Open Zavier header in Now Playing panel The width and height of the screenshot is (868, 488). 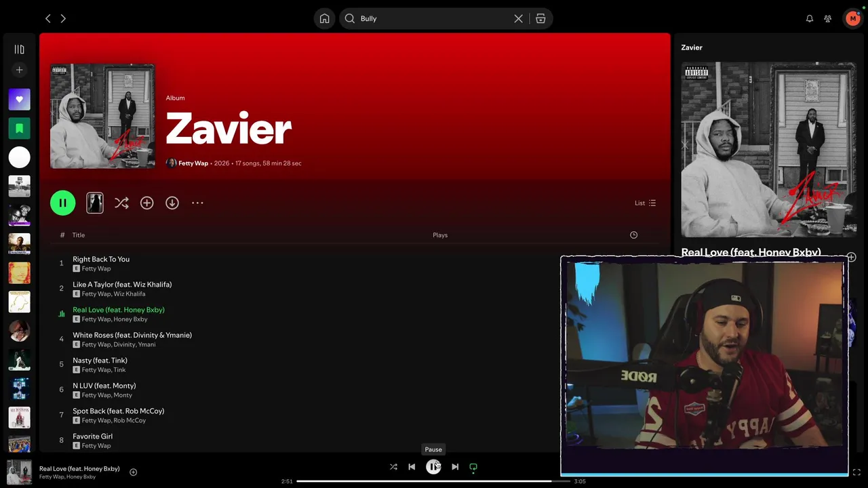tap(692, 47)
